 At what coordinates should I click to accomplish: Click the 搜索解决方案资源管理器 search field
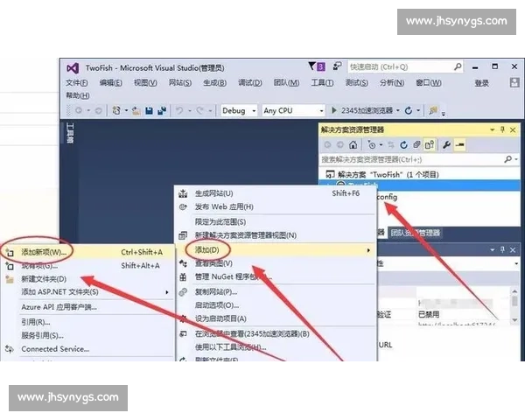(x=411, y=159)
